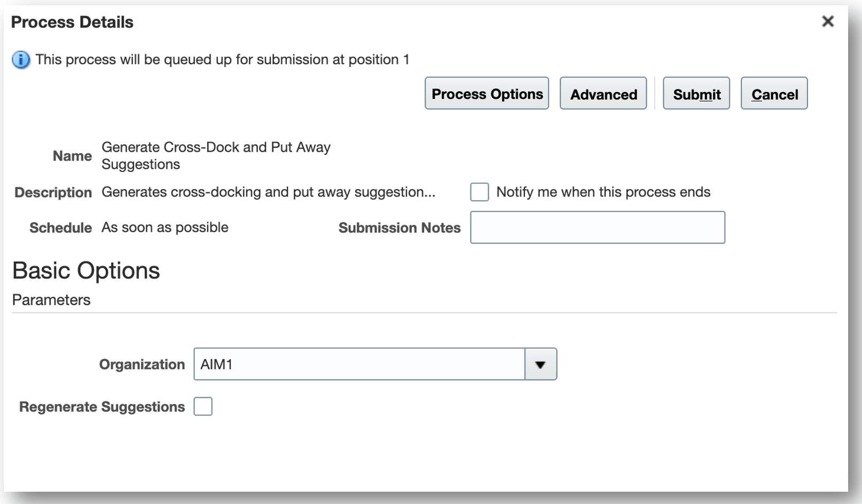862x504 pixels.
Task: Open Process Options
Action: 487,94
